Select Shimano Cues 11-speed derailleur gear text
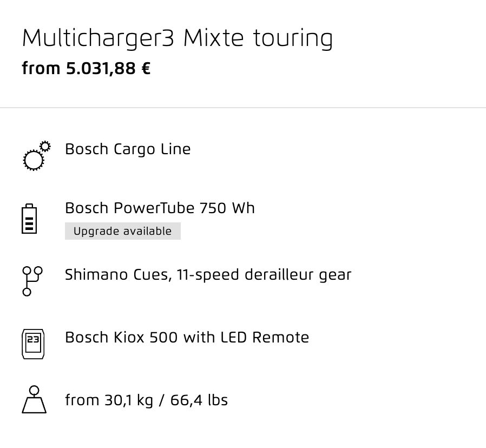 (x=208, y=275)
